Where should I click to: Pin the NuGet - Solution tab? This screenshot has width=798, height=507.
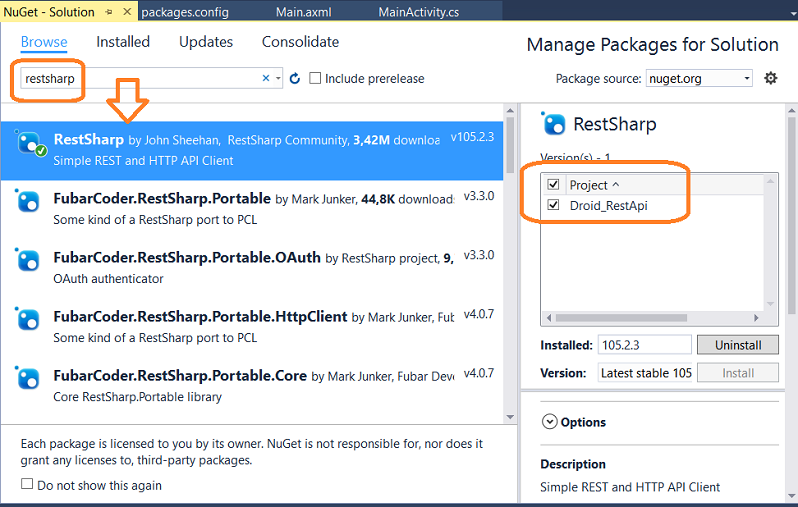(x=109, y=12)
